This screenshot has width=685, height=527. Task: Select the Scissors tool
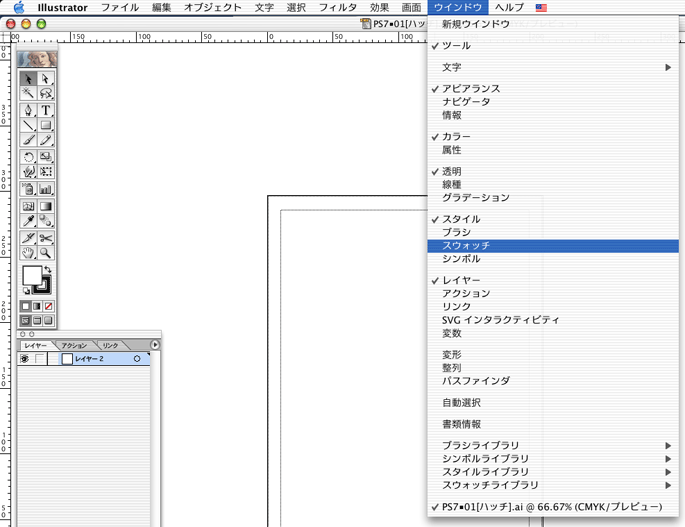point(46,238)
